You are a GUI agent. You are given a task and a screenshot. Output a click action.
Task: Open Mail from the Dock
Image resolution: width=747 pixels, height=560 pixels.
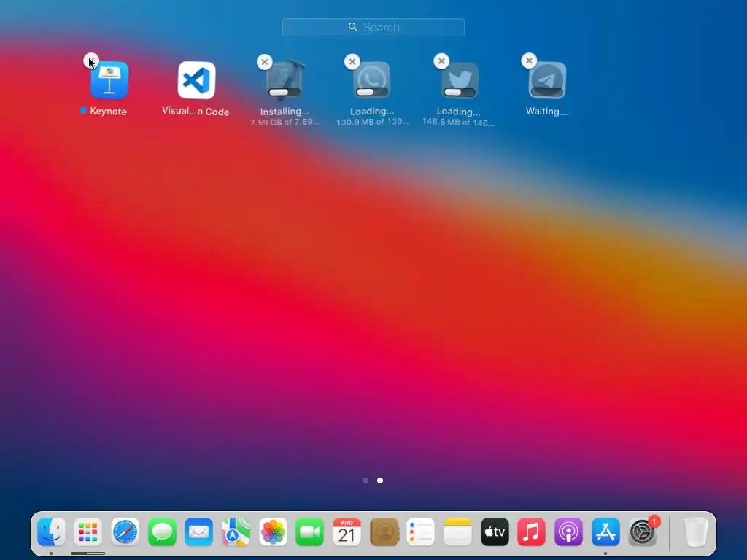click(x=198, y=532)
